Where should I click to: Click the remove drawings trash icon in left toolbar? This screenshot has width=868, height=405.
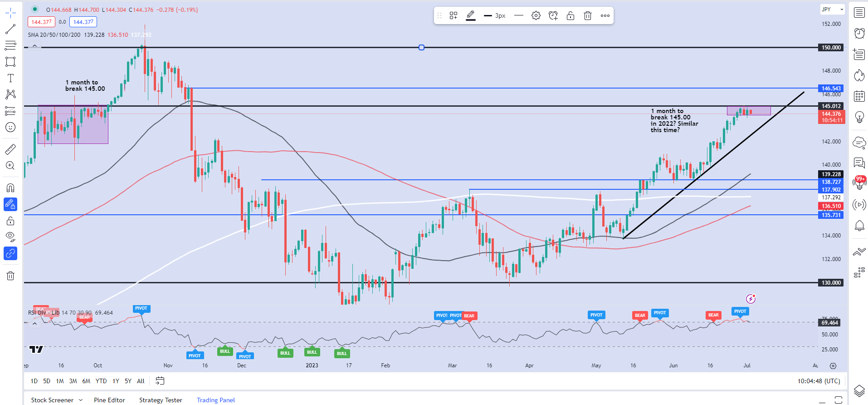pos(10,276)
